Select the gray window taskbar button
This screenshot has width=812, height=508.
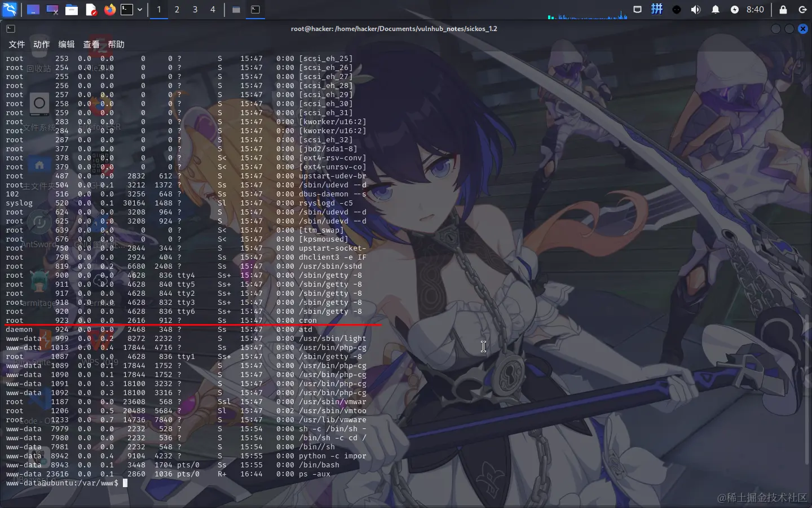coord(236,10)
